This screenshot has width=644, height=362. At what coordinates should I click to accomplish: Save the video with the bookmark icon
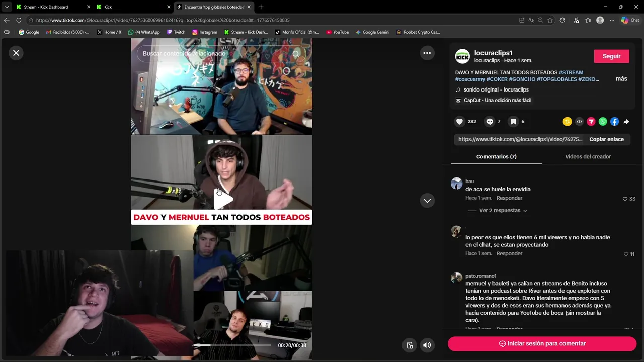click(x=513, y=121)
